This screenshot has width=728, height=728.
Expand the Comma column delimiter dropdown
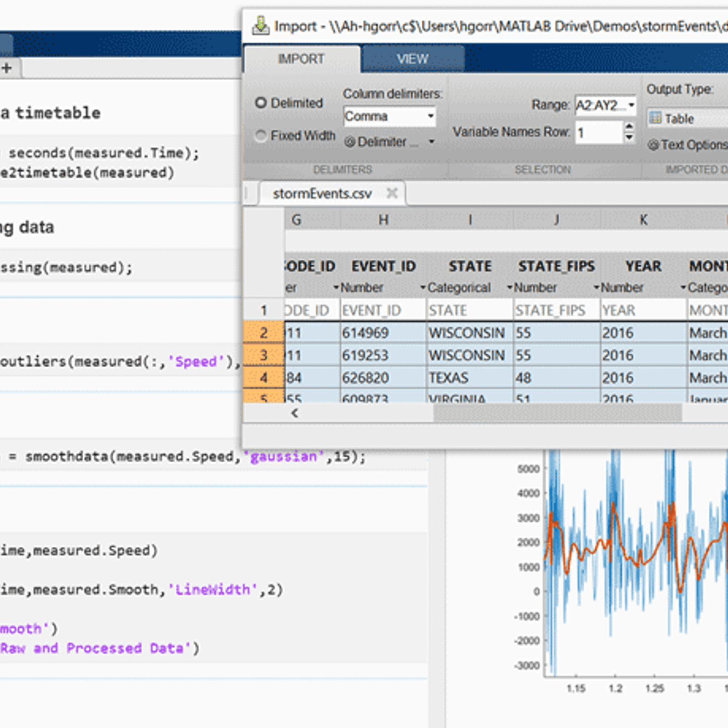click(430, 116)
